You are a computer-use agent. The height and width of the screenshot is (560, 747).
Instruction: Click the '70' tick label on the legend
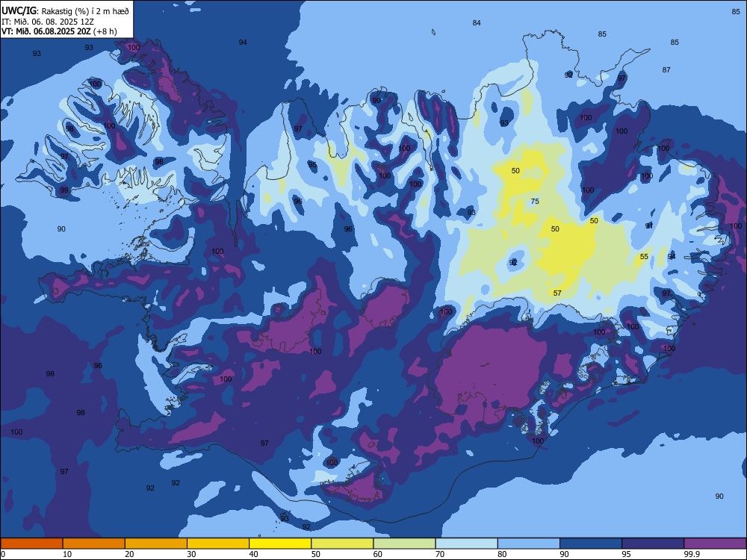click(x=440, y=554)
